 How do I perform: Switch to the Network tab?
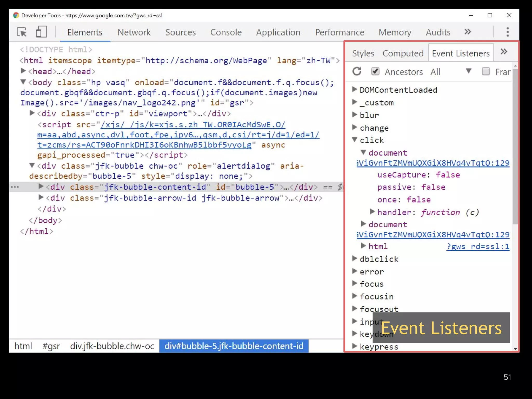[134, 32]
